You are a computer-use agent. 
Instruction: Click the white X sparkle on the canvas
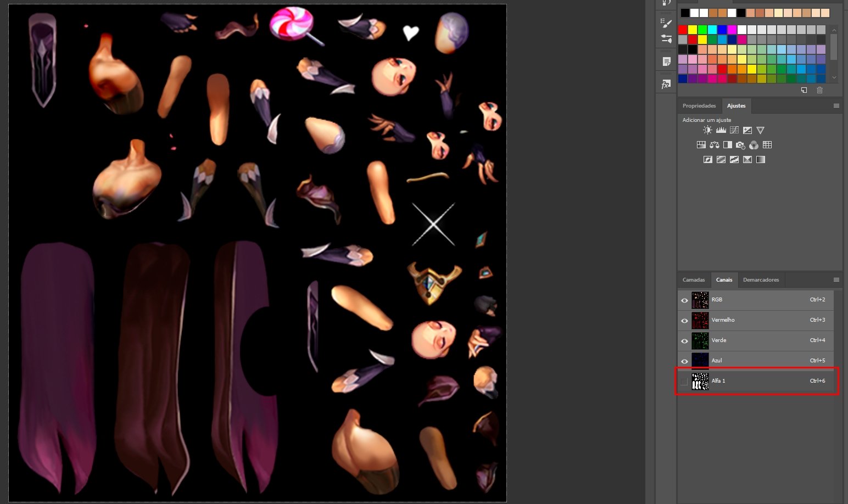click(433, 224)
